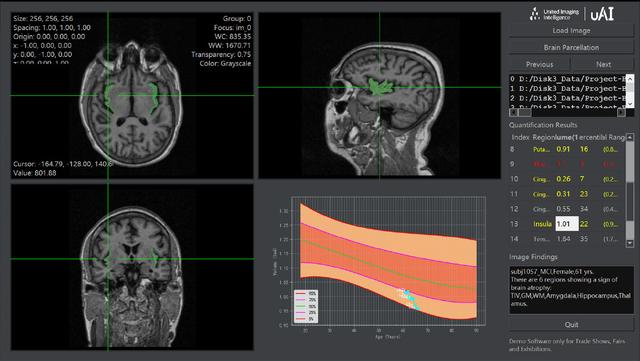Click the file list scroll-down arrow
This screenshot has height=361, width=640.
tap(630, 104)
